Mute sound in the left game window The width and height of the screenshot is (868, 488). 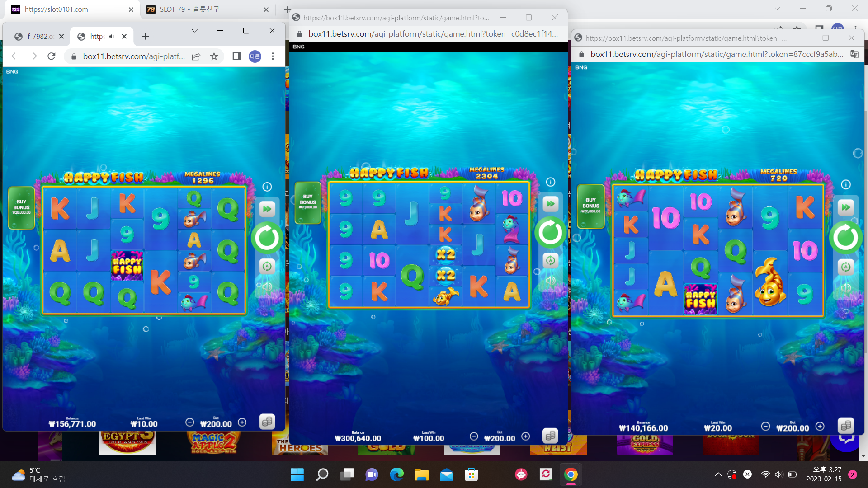click(x=267, y=286)
